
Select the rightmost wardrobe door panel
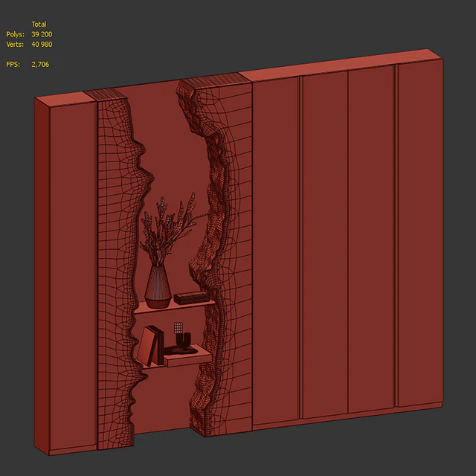420,233
